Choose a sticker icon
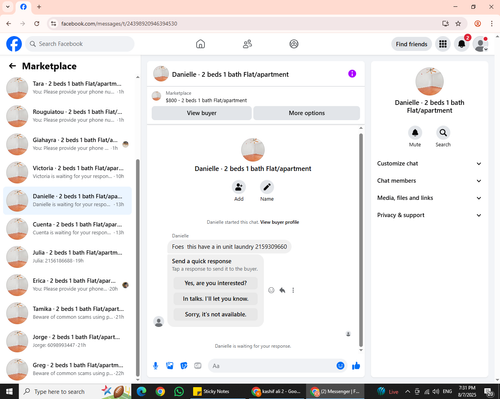 click(x=184, y=366)
